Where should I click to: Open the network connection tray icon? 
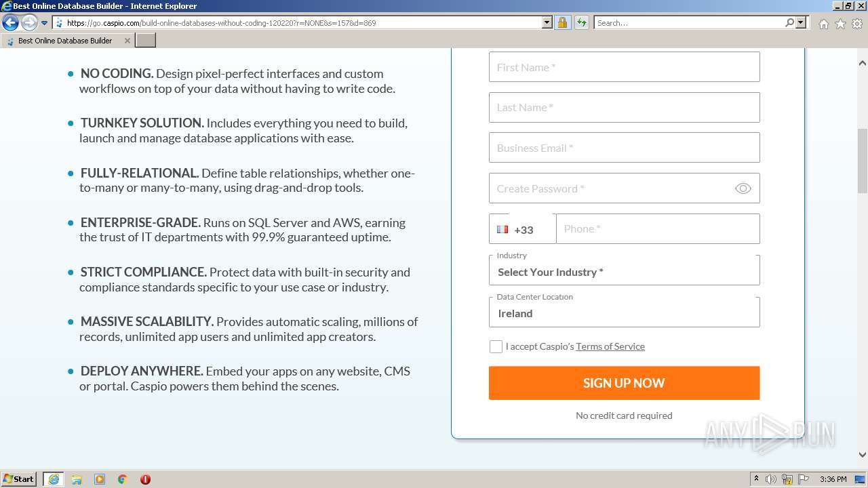(787, 479)
